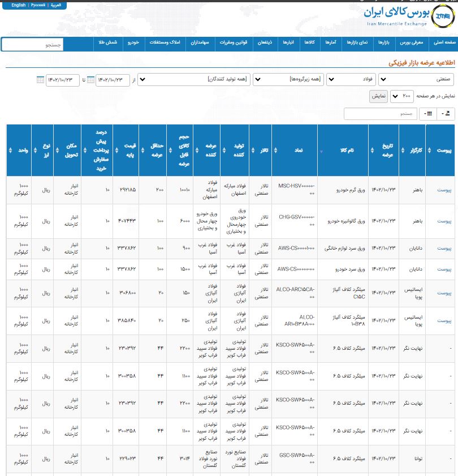Switch site language to العربية
Viewport: 458px width, 476px height.
coord(56,5)
